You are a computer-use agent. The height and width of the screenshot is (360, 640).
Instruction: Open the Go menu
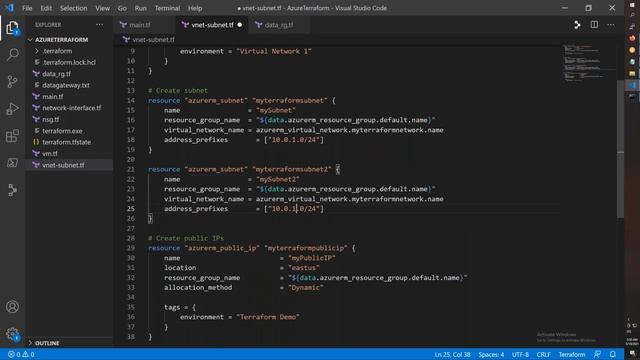pos(122,8)
